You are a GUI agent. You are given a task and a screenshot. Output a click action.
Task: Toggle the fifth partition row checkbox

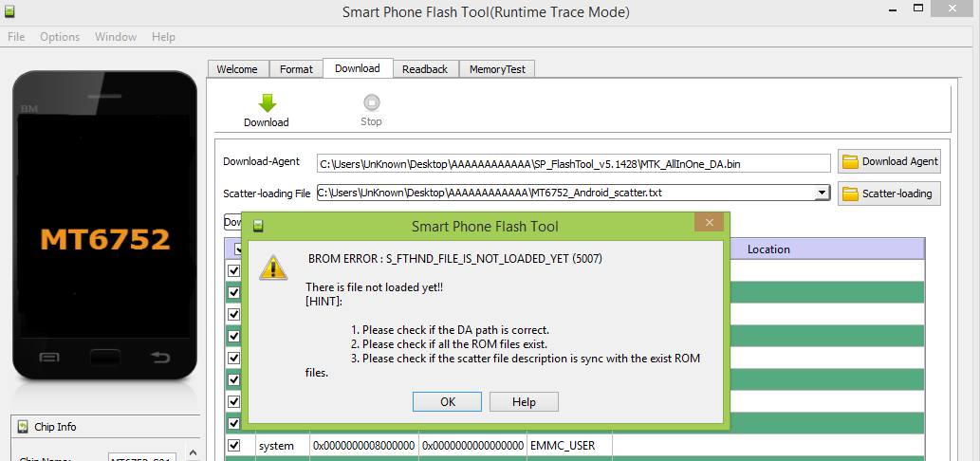click(234, 358)
